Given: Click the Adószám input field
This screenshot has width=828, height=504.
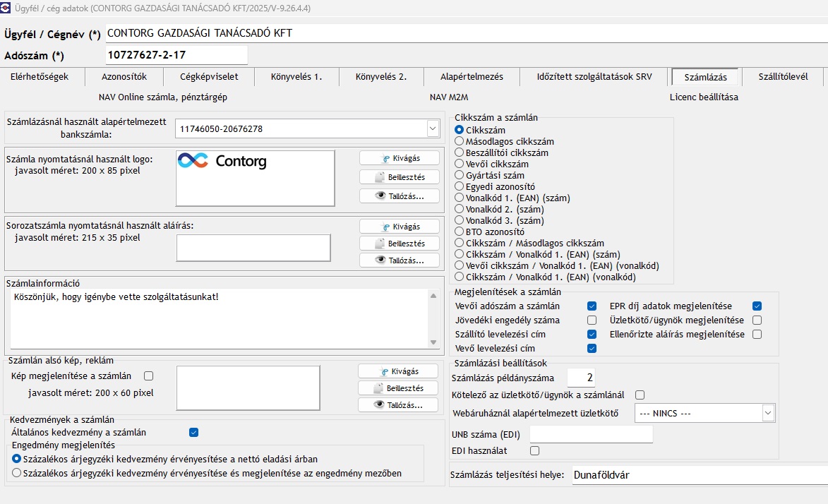Looking at the screenshot, I should point(176,54).
